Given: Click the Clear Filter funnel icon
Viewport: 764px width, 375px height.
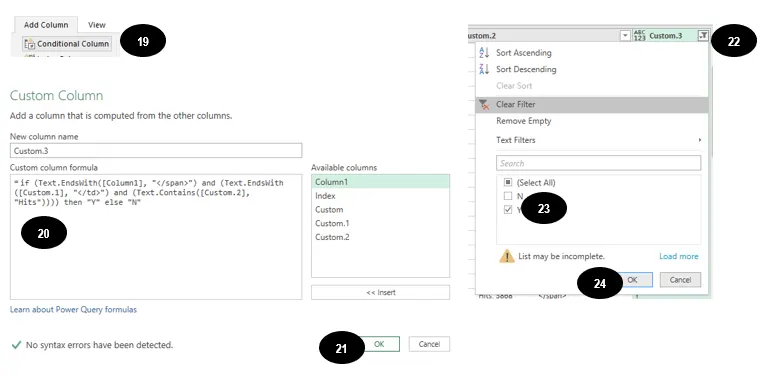Looking at the screenshot, I should click(484, 105).
